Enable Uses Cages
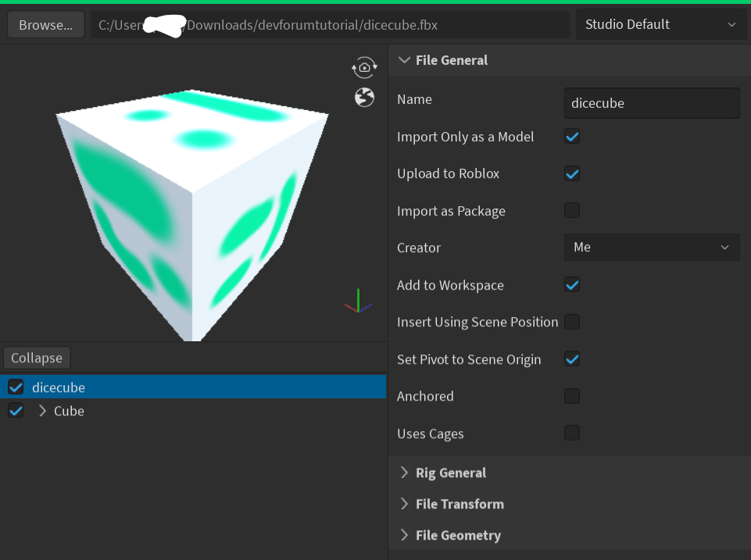Image resolution: width=751 pixels, height=560 pixels. pos(571,433)
